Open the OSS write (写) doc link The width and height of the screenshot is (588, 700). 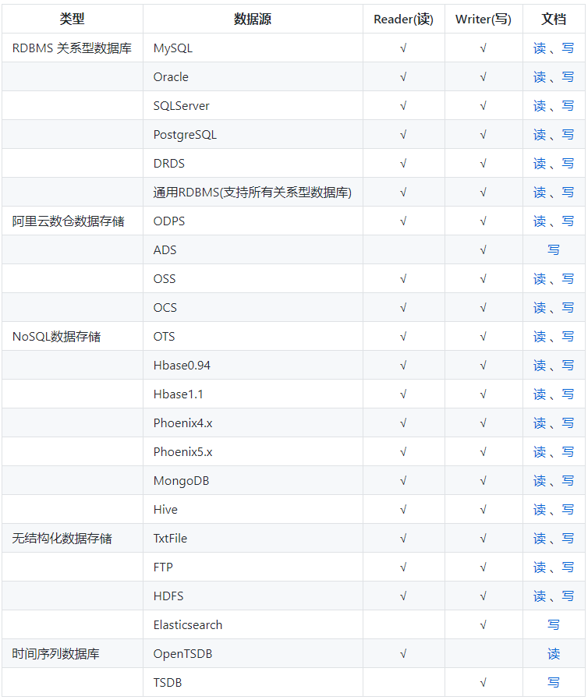point(568,279)
